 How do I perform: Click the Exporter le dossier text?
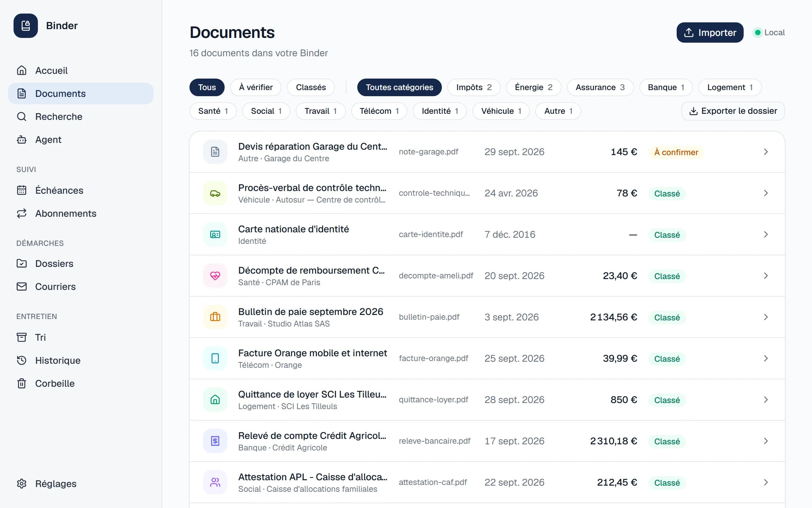pos(739,111)
